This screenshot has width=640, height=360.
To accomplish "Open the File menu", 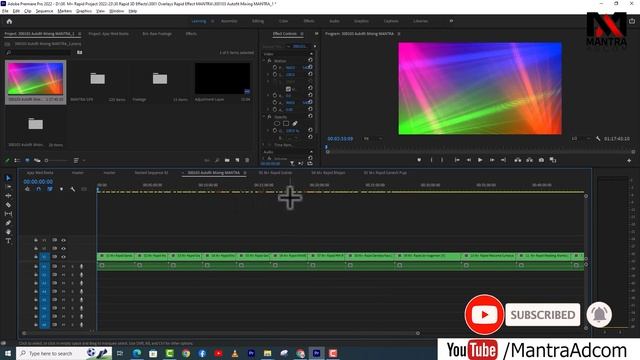I will tap(5, 11).
